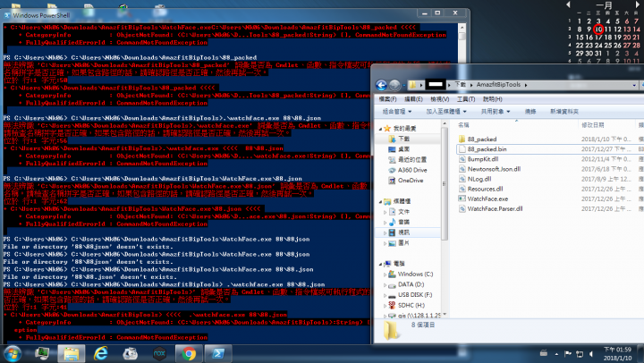Screen dimensions: 644x363
Task: Select Newtonsoft.Json.dll file
Action: [494, 169]
